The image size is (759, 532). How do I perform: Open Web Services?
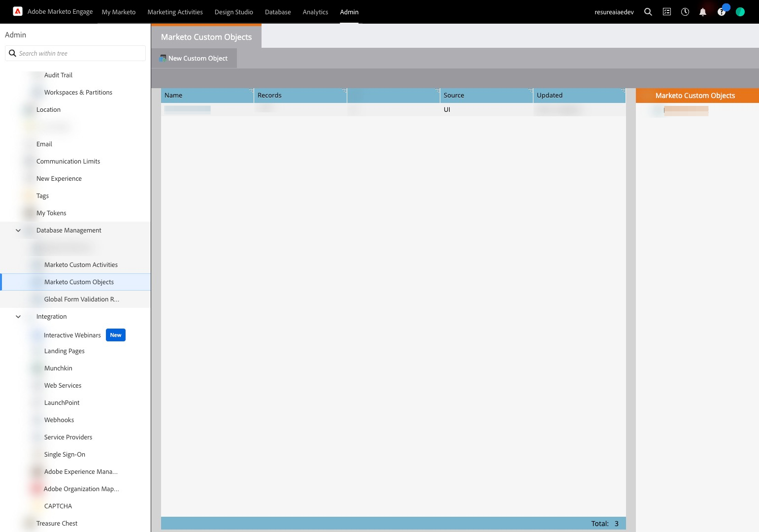tap(63, 385)
